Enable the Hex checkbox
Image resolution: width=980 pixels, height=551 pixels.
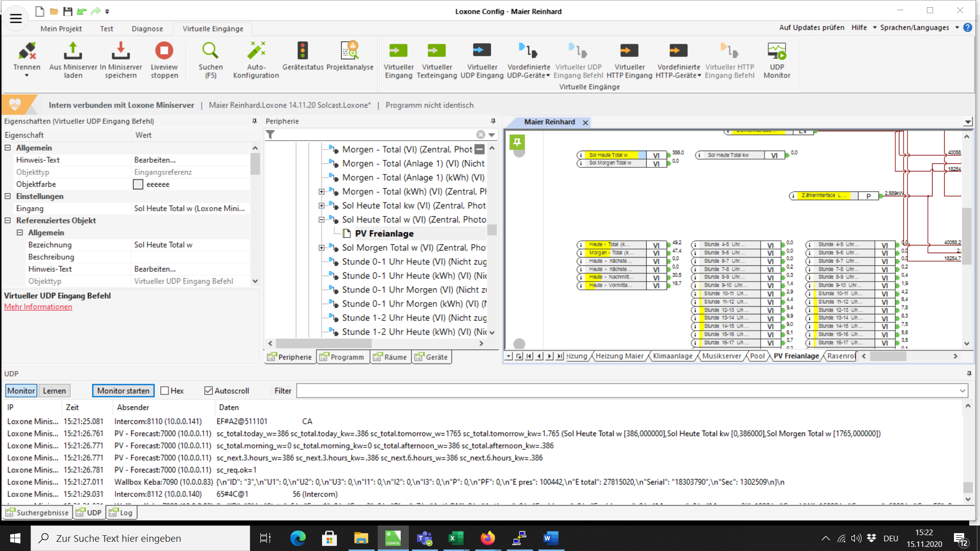(165, 391)
